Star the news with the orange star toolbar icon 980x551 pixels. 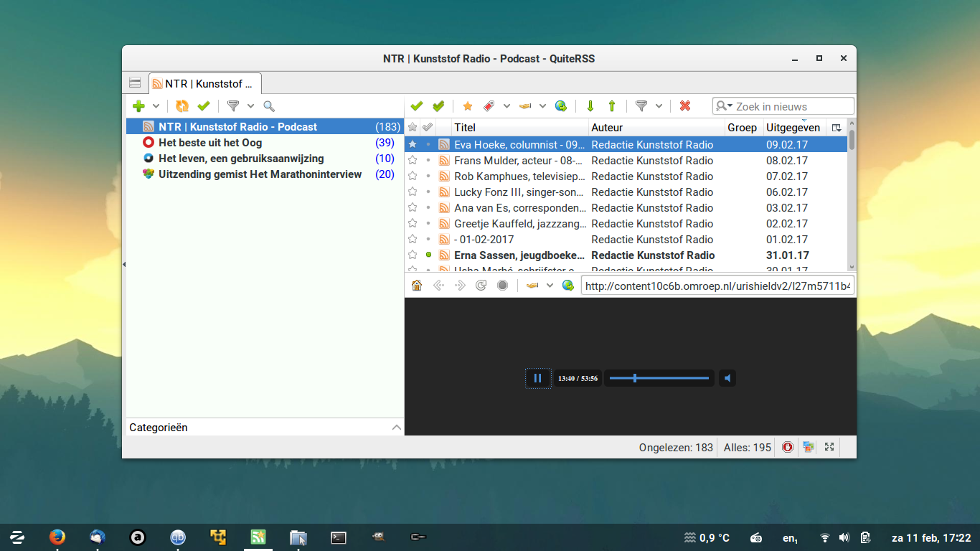(x=468, y=106)
